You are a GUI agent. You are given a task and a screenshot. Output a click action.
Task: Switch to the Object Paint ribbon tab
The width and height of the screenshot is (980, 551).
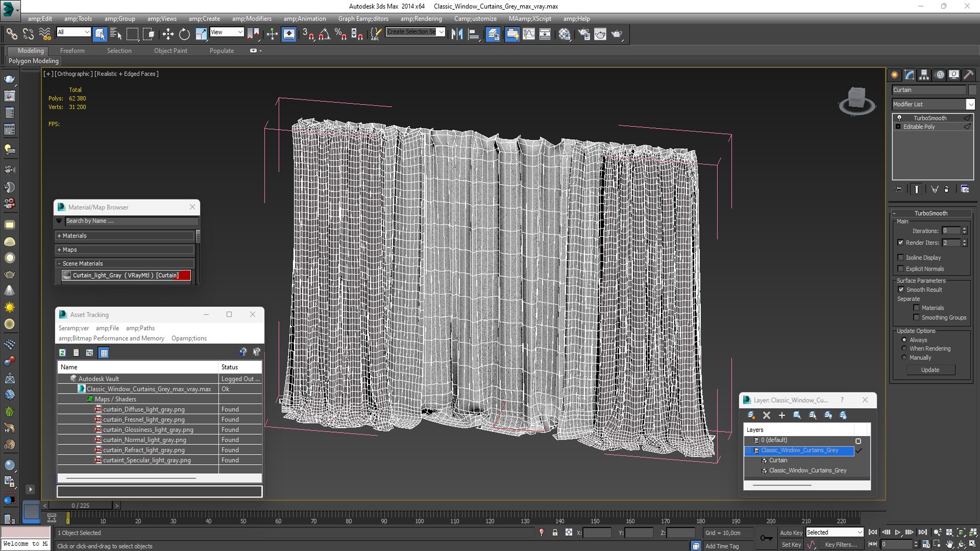click(x=170, y=51)
